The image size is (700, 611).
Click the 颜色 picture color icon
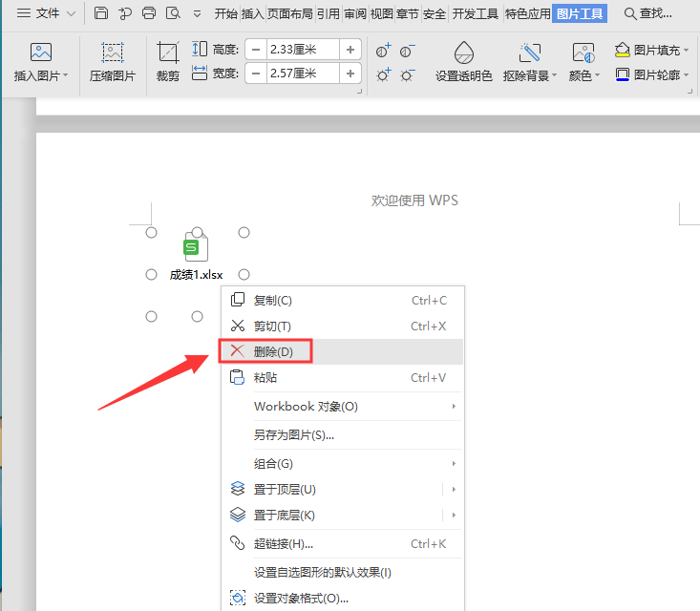tap(583, 53)
